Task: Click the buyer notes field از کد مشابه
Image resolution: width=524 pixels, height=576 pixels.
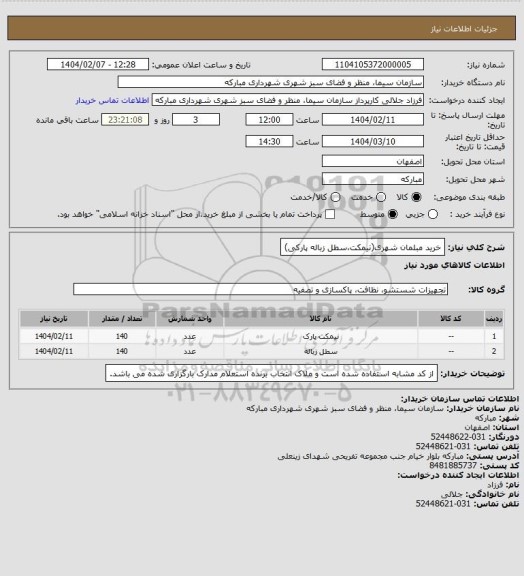Action: coord(271,374)
